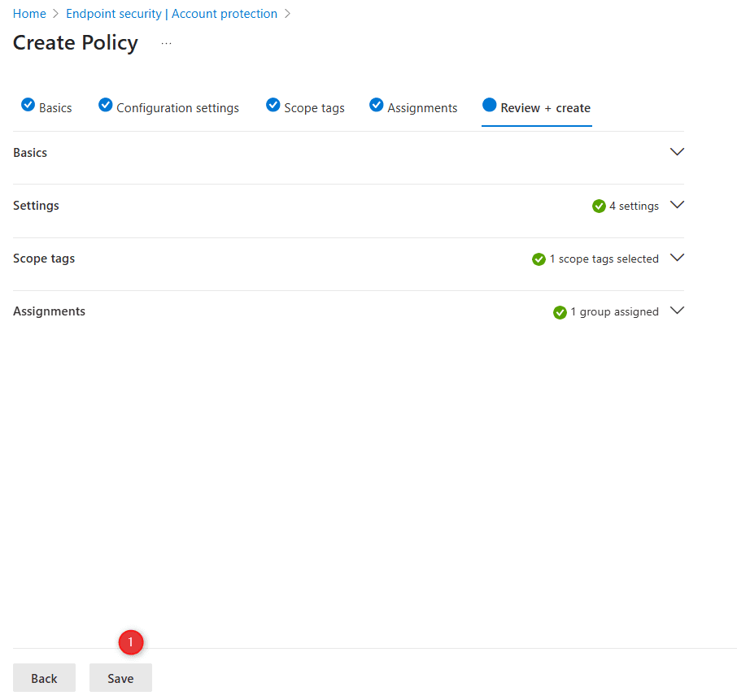Viewport: 737px width, 700px height.
Task: Expand the Scope tags review section
Action: coord(677,258)
